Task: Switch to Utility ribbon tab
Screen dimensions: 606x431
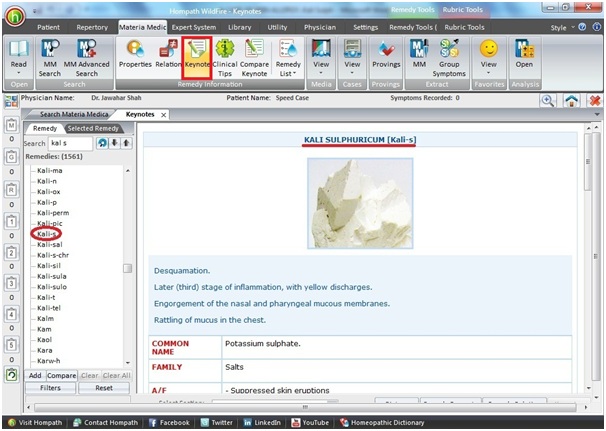Action: 277,27
